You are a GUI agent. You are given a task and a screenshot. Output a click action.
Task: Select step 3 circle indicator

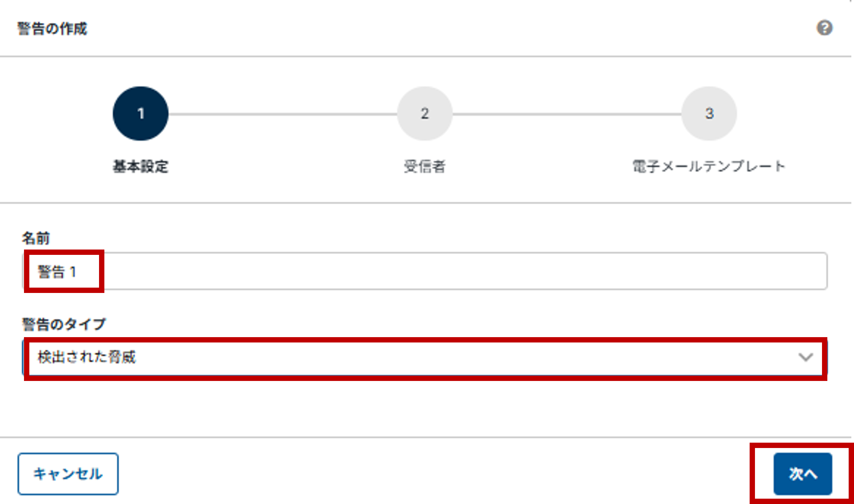[x=709, y=114]
